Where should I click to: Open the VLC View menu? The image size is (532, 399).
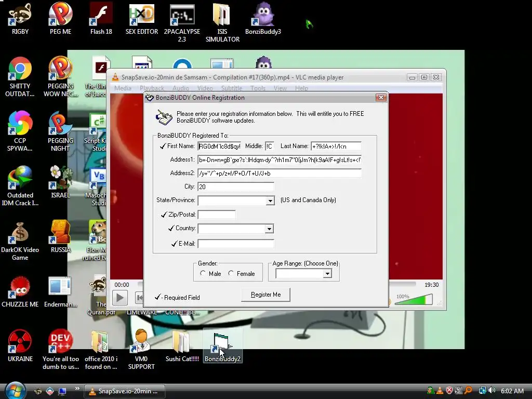coord(280,88)
